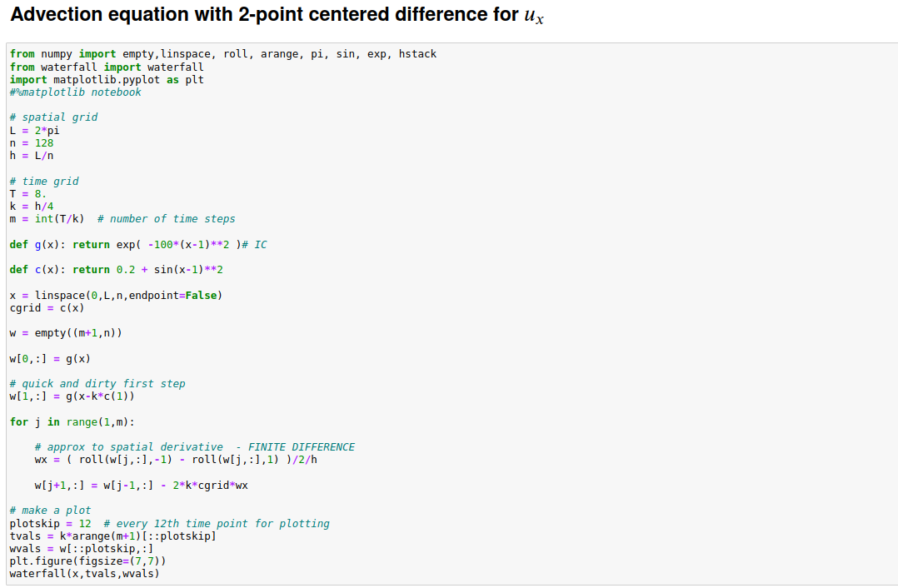
Task: Click 'plotskip = 12' value
Action: [50, 524]
